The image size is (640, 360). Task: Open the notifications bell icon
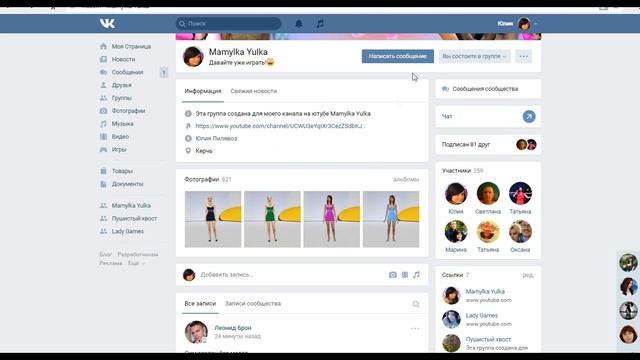point(299,24)
